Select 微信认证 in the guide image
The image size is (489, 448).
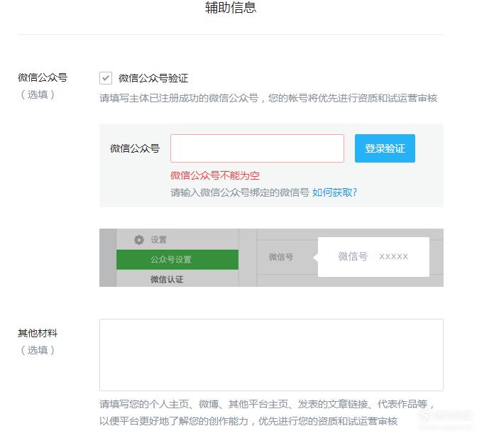point(167,279)
